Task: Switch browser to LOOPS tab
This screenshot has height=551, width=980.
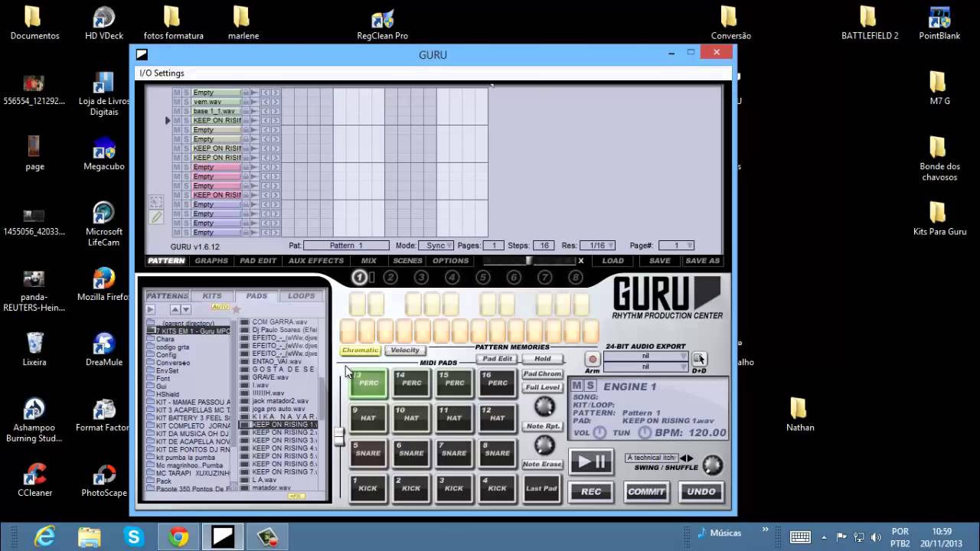Action: click(x=301, y=296)
